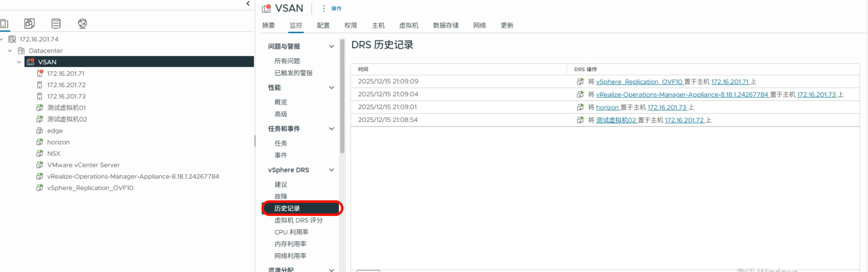The image size is (868, 272).
Task: Open 内存利用率 page
Action: [x=290, y=244]
